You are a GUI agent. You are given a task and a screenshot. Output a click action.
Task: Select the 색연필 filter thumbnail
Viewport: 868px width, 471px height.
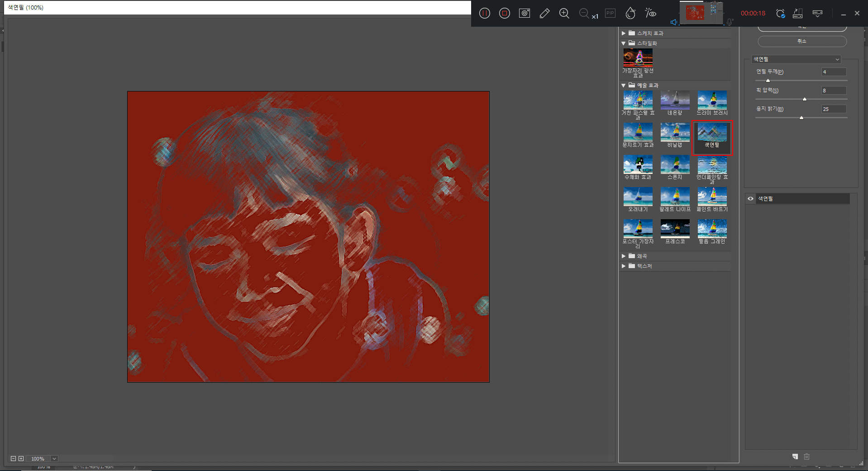pos(712,132)
